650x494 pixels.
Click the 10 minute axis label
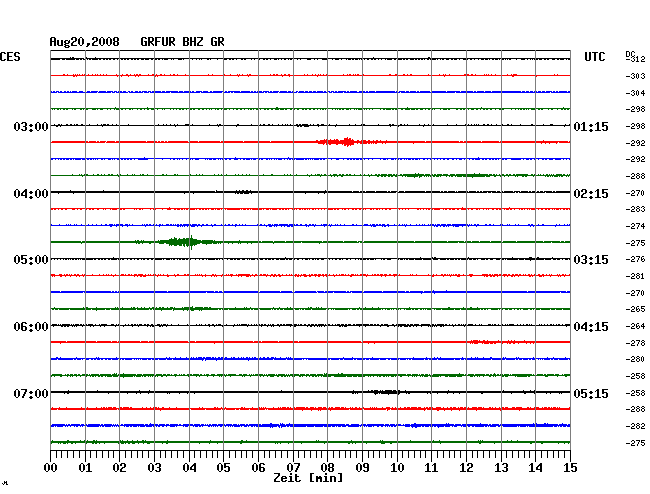click(x=397, y=468)
